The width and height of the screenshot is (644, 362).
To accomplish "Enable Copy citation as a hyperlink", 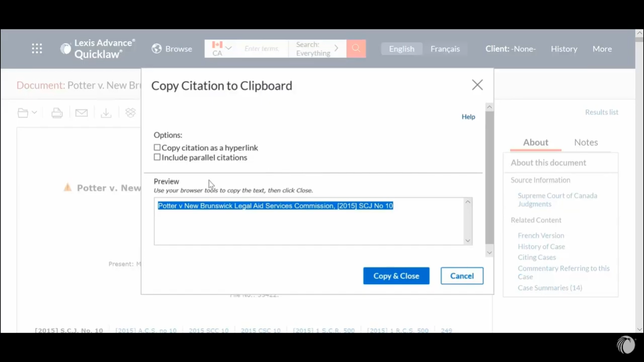I will [157, 147].
